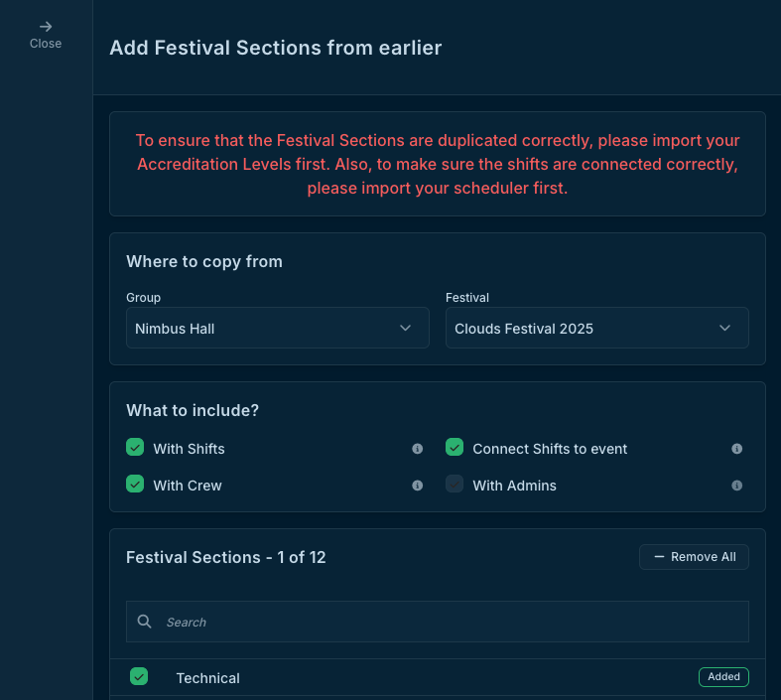
Task: Click info icon beside Connect Shifts to event
Action: [x=737, y=449]
